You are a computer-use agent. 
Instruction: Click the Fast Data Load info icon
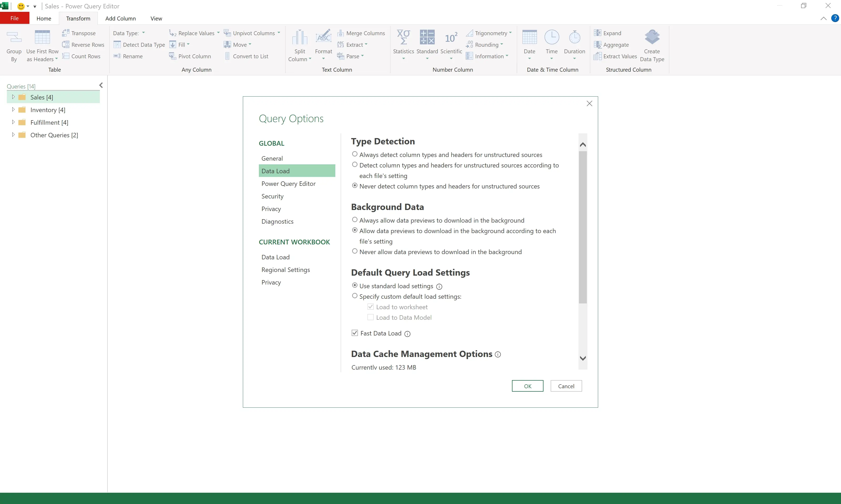point(407,334)
